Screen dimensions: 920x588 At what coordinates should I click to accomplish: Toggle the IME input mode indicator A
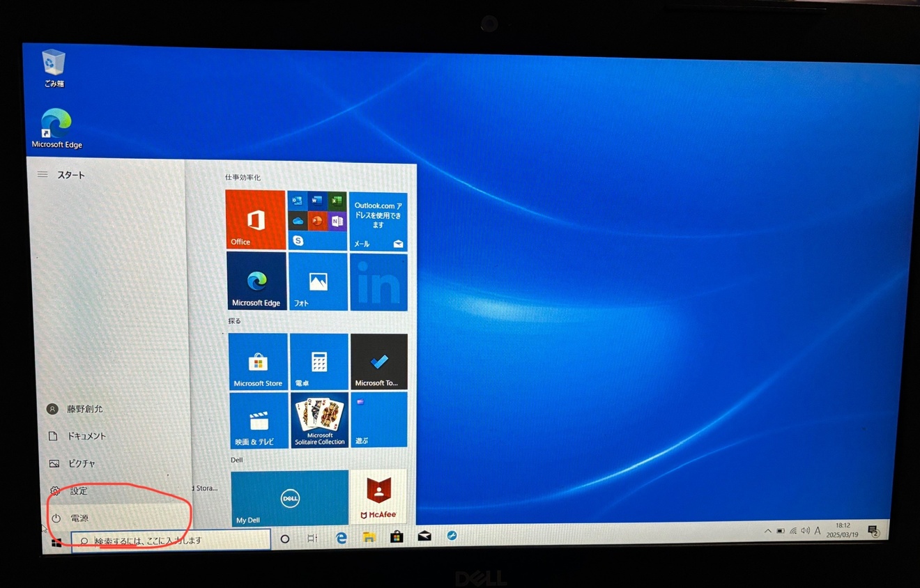coord(818,530)
